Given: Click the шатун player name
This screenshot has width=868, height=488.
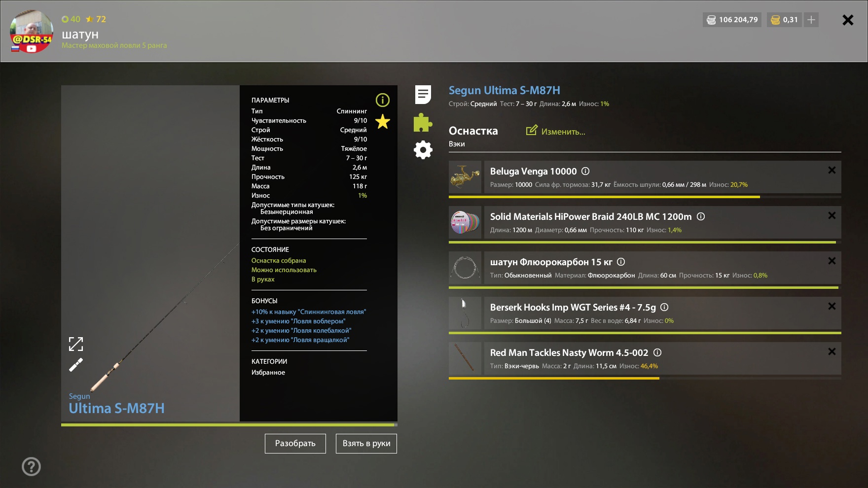Looking at the screenshot, I should click(x=80, y=34).
